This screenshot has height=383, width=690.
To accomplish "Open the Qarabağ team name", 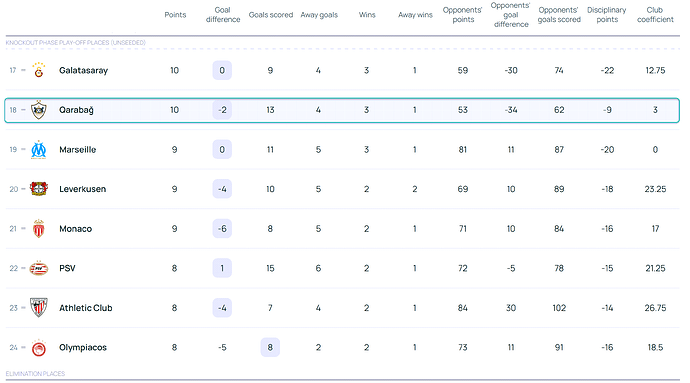I will click(x=77, y=110).
